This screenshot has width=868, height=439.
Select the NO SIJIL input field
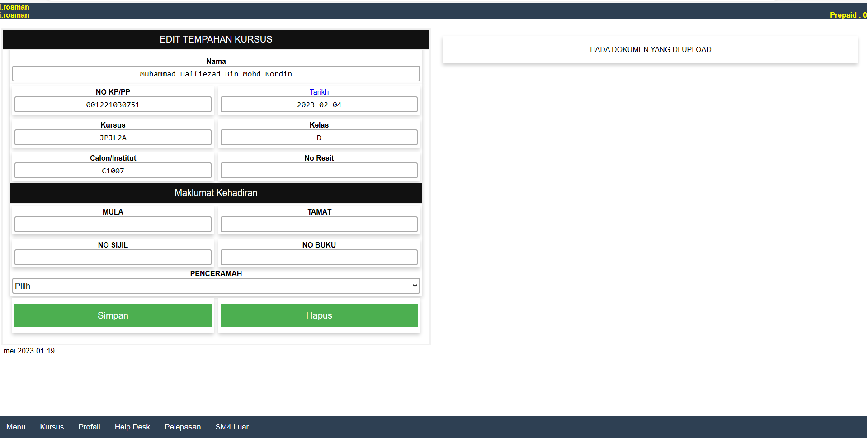point(113,258)
